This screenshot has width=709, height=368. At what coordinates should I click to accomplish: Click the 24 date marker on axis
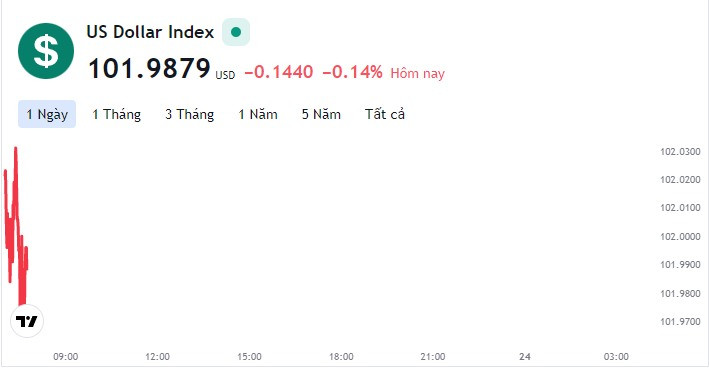(525, 357)
